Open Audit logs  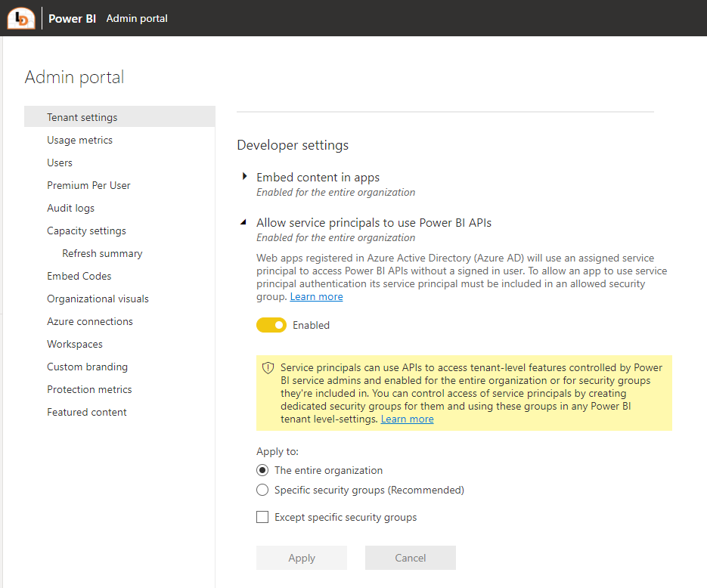(x=70, y=208)
